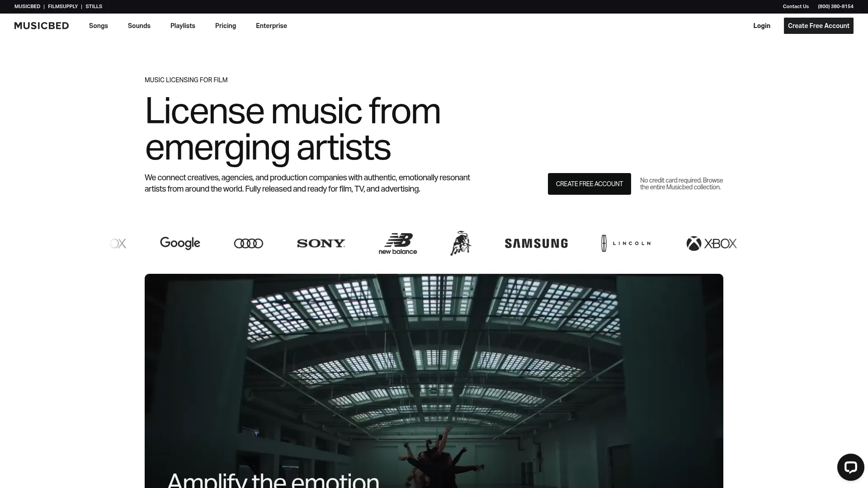Click the warehouse dance video thumbnail

coord(434,380)
